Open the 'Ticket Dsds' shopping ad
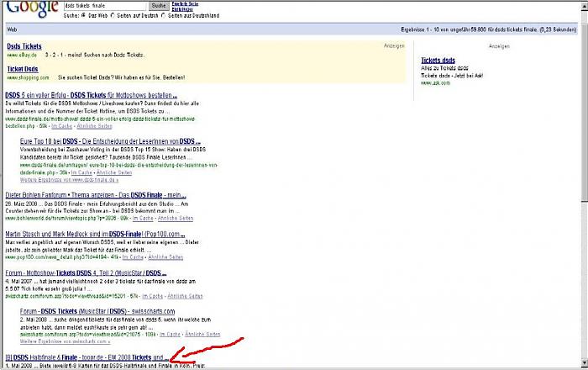The width and height of the screenshot is (588, 370). [23, 68]
